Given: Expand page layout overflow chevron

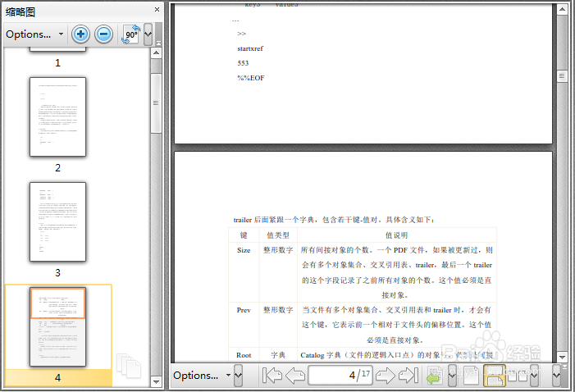Looking at the screenshot, I should [x=534, y=375].
